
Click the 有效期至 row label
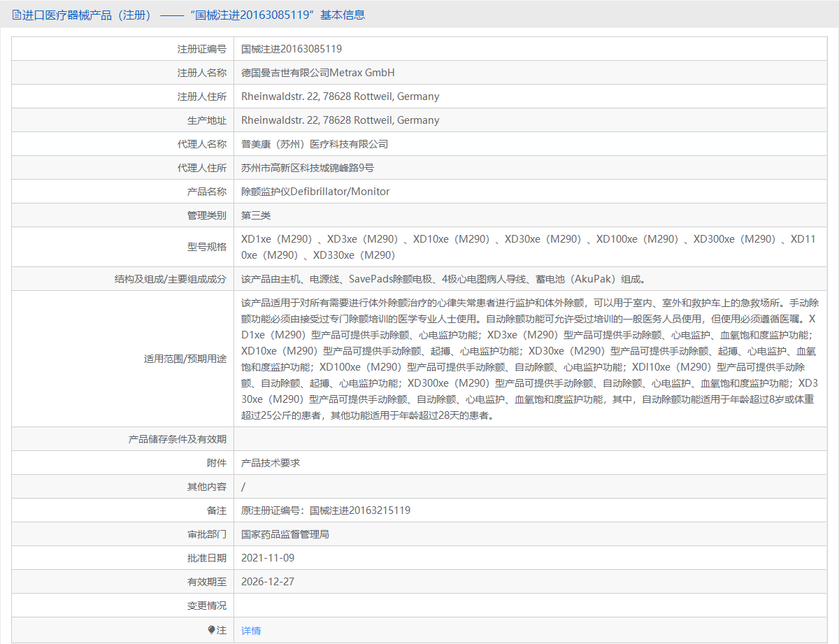[x=207, y=582]
